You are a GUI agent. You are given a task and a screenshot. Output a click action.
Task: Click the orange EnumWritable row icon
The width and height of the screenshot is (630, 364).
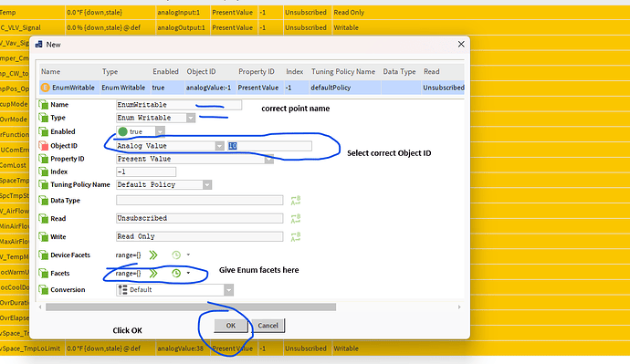point(45,88)
